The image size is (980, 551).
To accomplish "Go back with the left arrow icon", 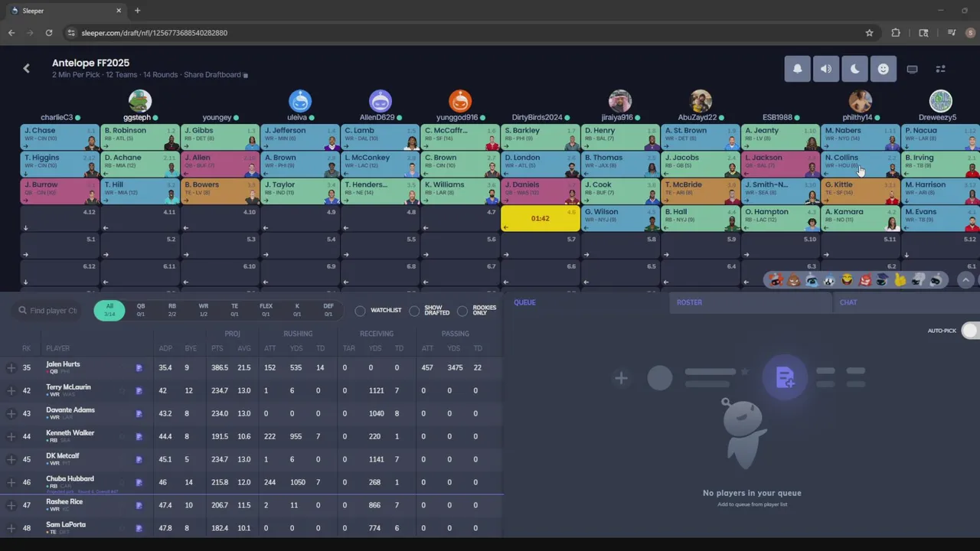I will (x=26, y=68).
